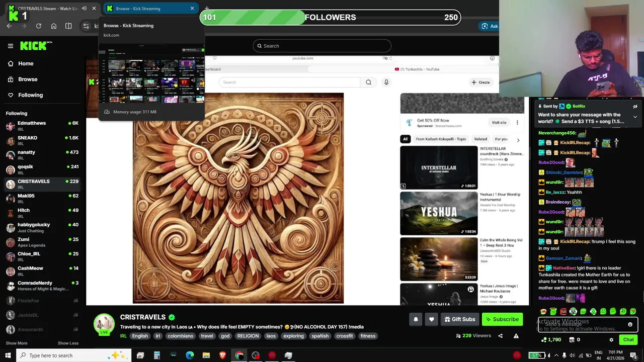The width and height of the screenshot is (644, 362).
Task: Open qoqsik channel in Following list
Action: [42, 169]
